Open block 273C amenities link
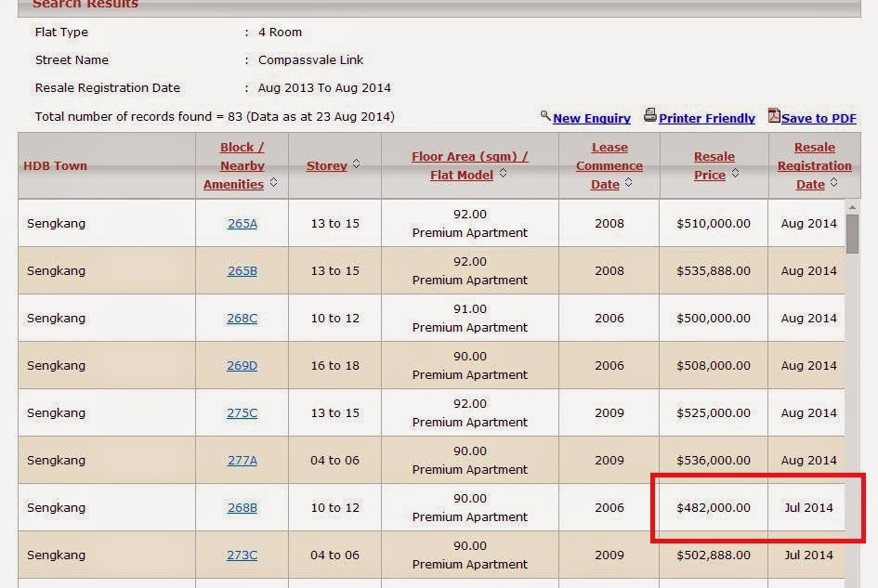Screen dimensions: 878x588 (242, 555)
